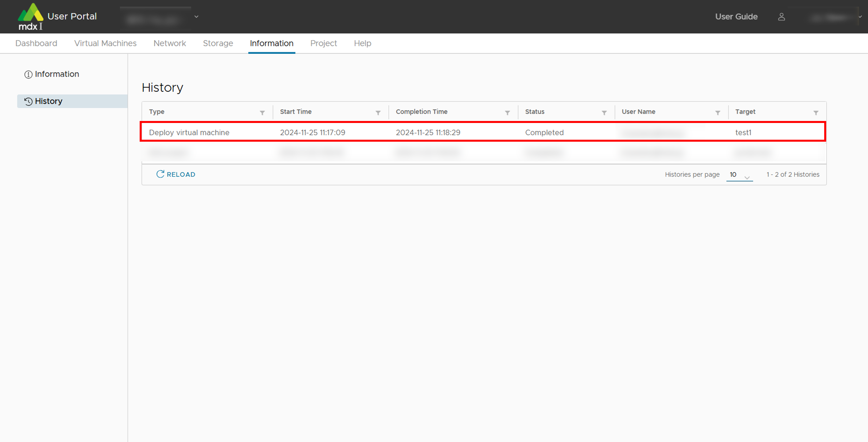Click the mdx I logo
The width and height of the screenshot is (868, 442).
(x=30, y=17)
